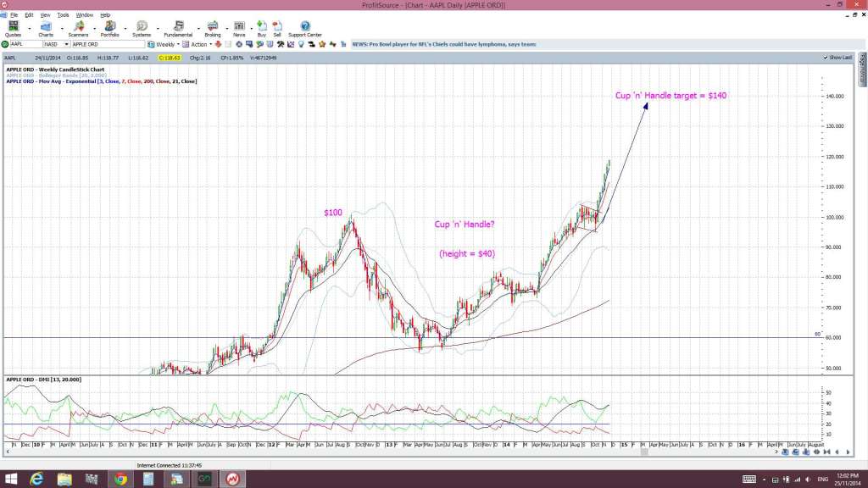Click the green symbol icon left of AAPL field

coord(5,44)
